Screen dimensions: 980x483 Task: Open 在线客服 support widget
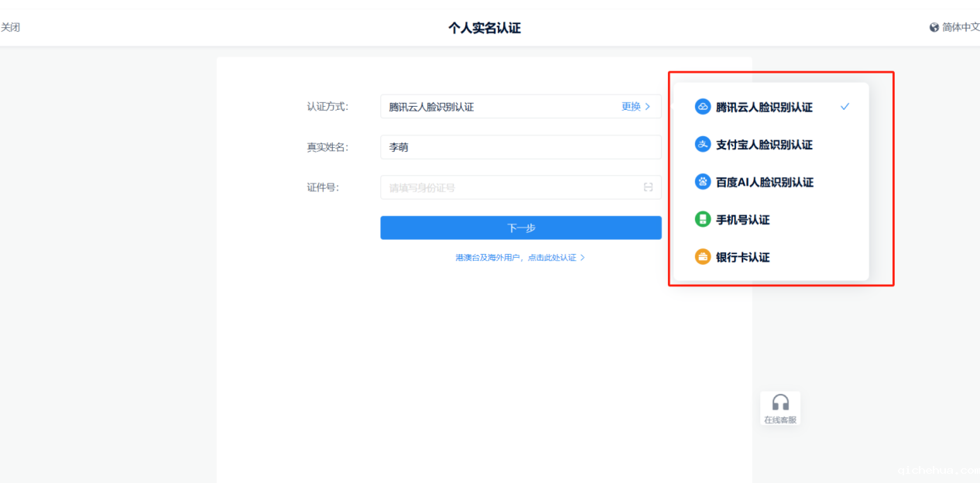[780, 409]
